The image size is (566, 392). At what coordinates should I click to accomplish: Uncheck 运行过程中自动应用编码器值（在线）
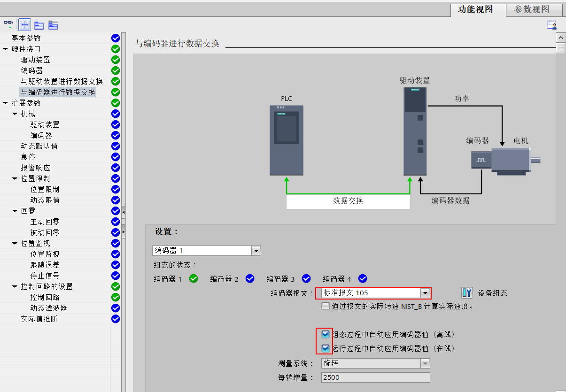click(325, 347)
